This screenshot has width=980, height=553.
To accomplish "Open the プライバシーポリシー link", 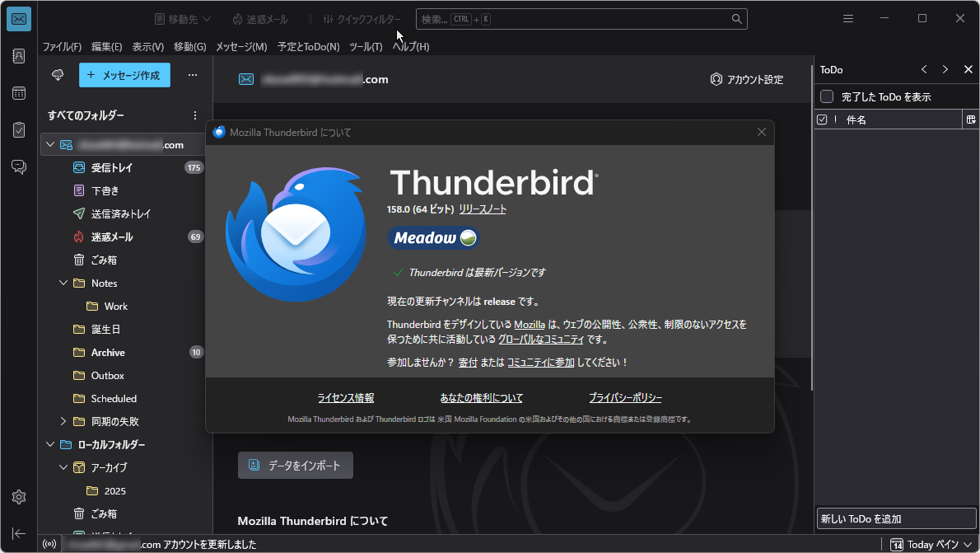I will click(625, 398).
